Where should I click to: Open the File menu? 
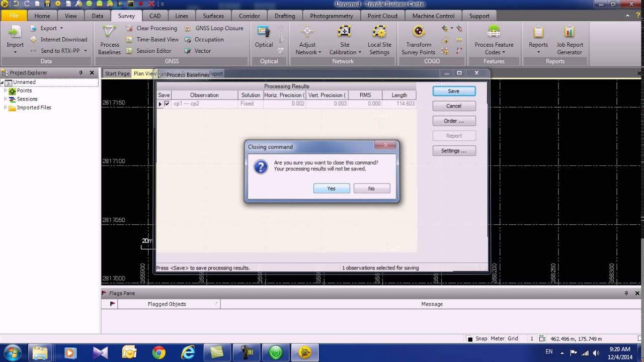[14, 16]
